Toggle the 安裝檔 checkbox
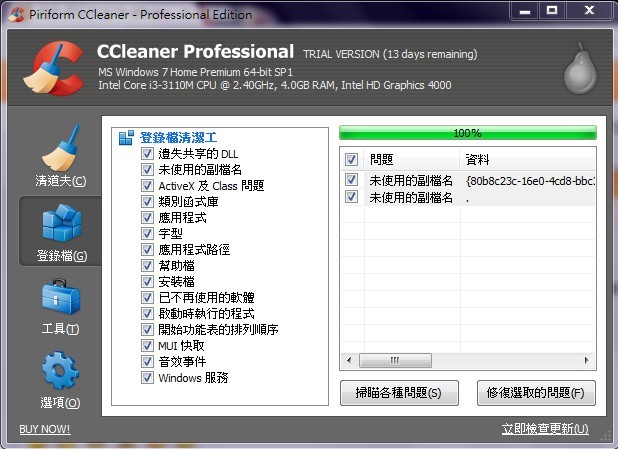The image size is (618, 449). coord(147,281)
